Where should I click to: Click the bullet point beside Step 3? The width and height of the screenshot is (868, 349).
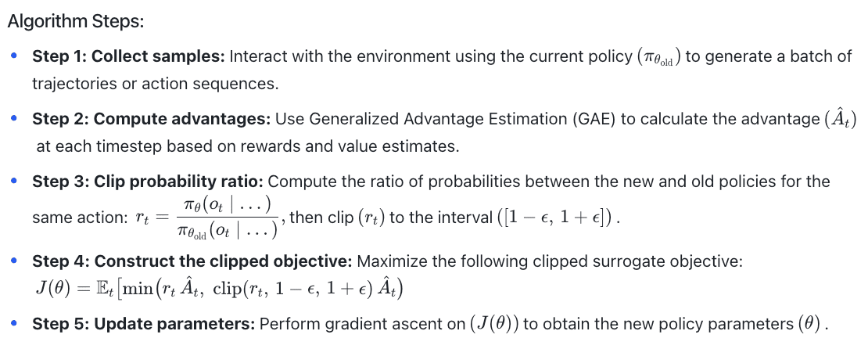pos(13,182)
